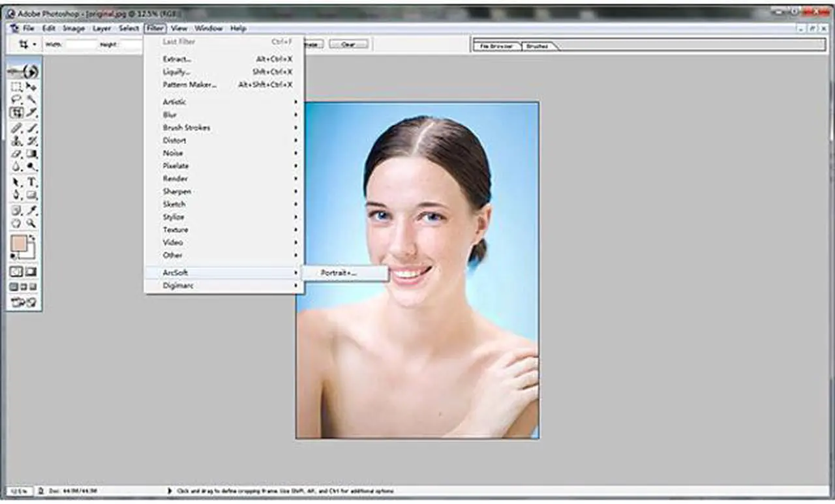
Task: Switch to Standard editing mode
Action: [17, 271]
